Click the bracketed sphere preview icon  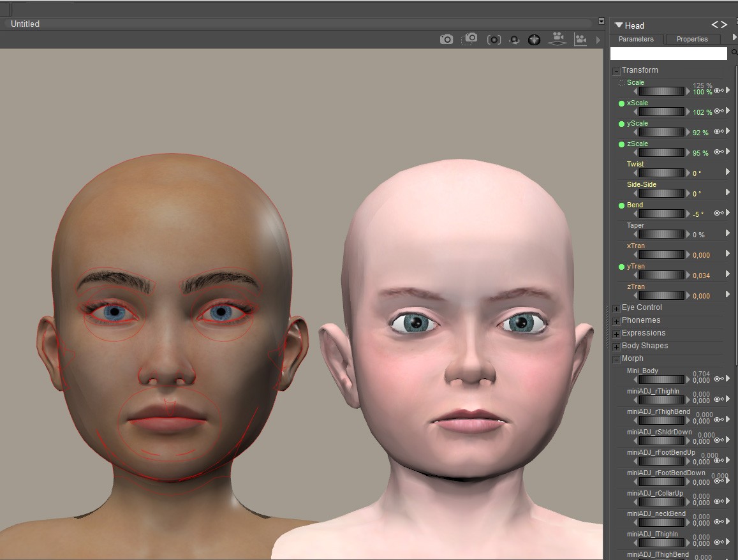[494, 40]
